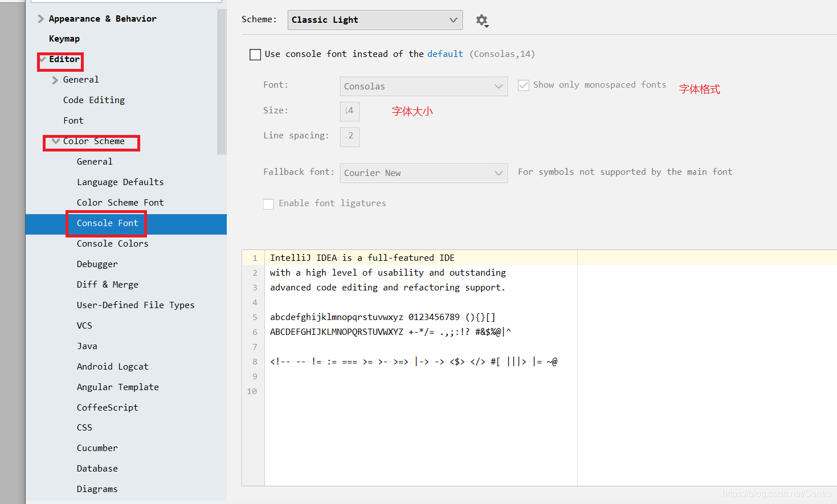
Task: Click preview line starting 'abcdefghijklmnopqrstuvwxyz'
Action: (383, 317)
